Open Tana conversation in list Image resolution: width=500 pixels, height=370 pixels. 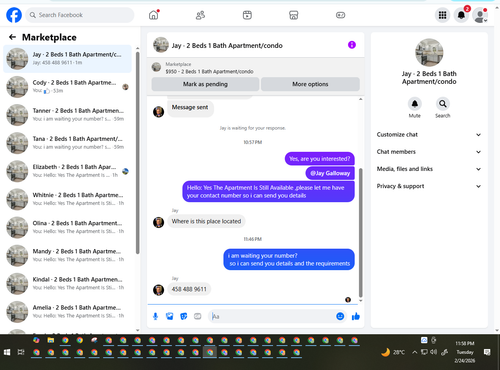click(68, 143)
